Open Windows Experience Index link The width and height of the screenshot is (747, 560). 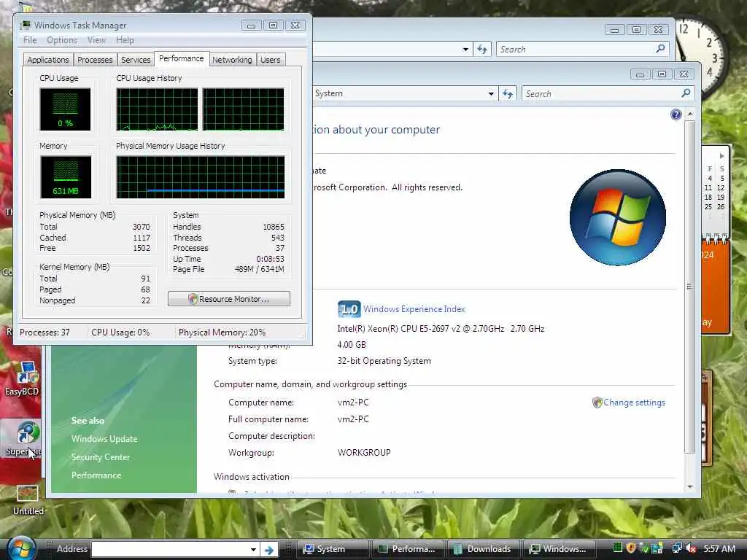pos(414,309)
